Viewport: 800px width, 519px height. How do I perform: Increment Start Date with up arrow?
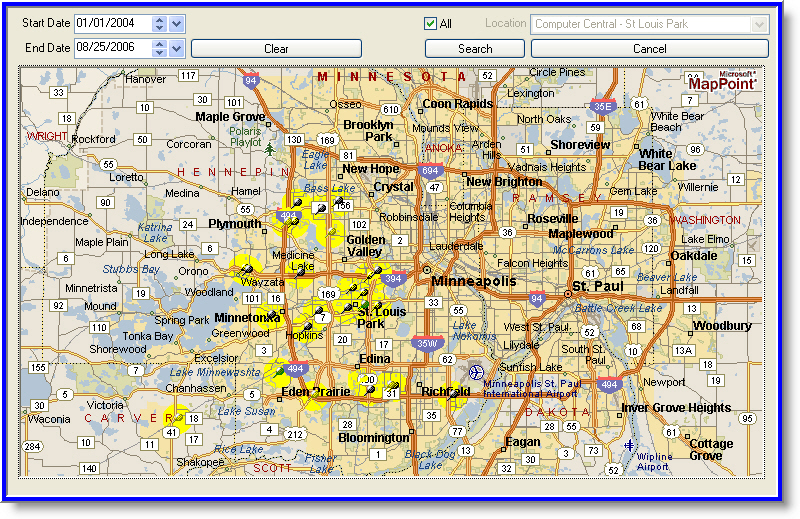(160, 19)
